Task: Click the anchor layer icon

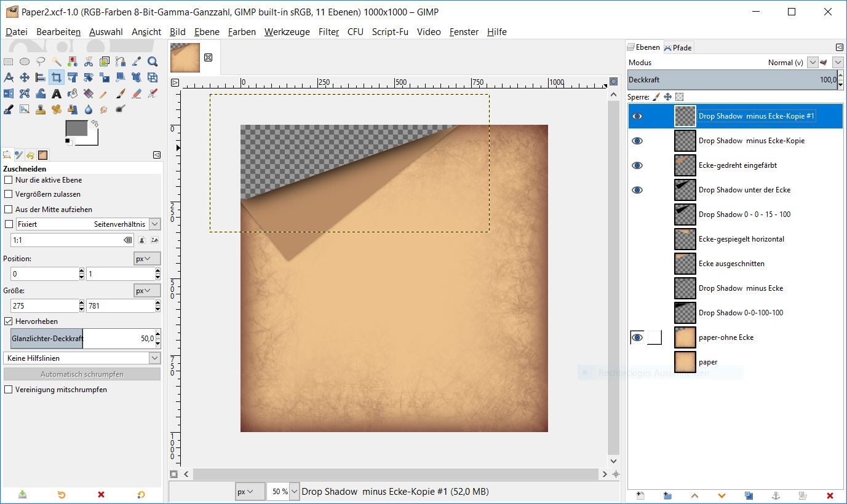Action: 775,495
